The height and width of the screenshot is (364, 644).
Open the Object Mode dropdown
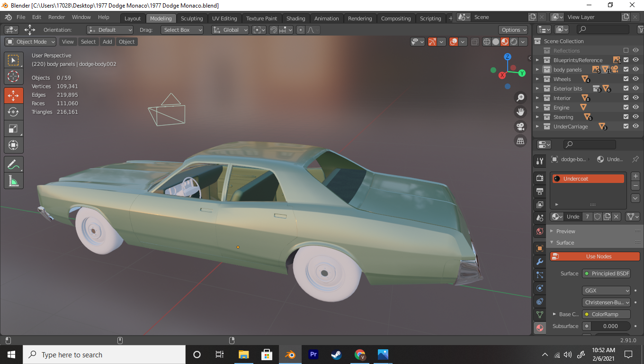coord(31,42)
